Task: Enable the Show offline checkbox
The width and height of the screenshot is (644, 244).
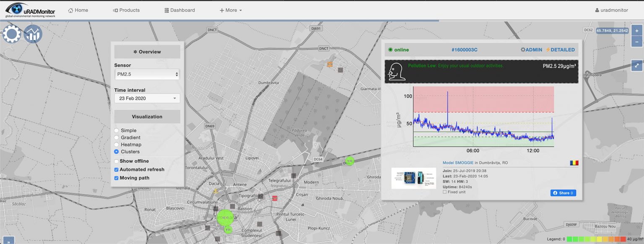Action: pyautogui.click(x=116, y=161)
